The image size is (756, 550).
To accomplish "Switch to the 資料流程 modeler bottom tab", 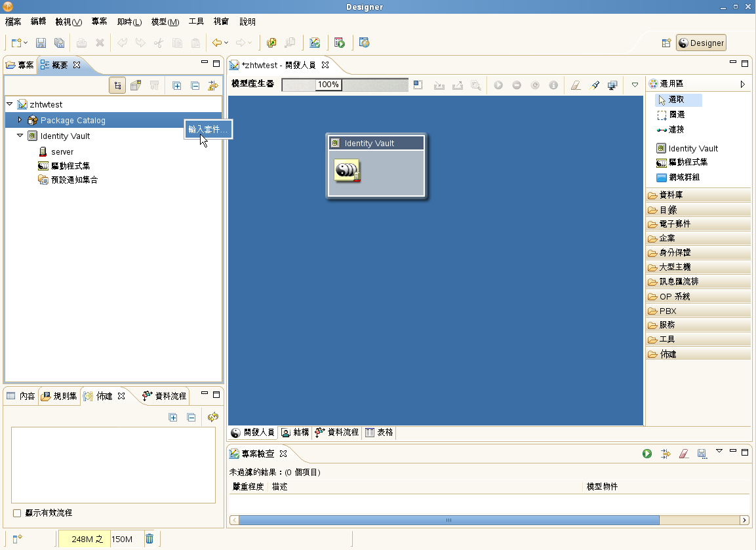I will pos(336,433).
